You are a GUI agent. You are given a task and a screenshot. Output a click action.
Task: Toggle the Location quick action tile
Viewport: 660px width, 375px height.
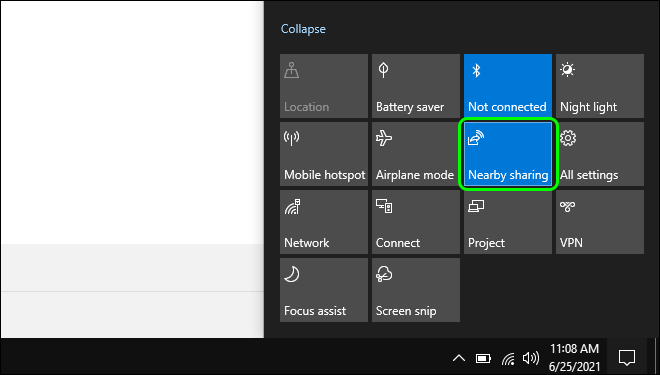coord(324,86)
